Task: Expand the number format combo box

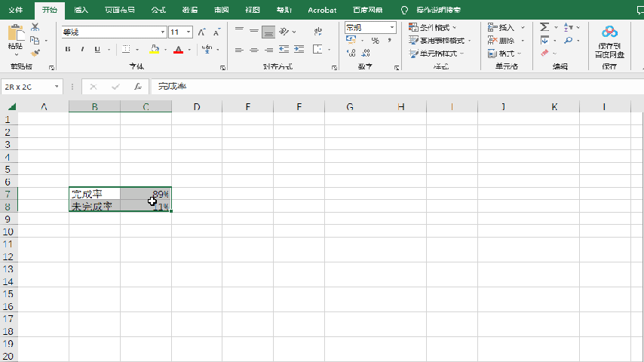Action: (392, 28)
